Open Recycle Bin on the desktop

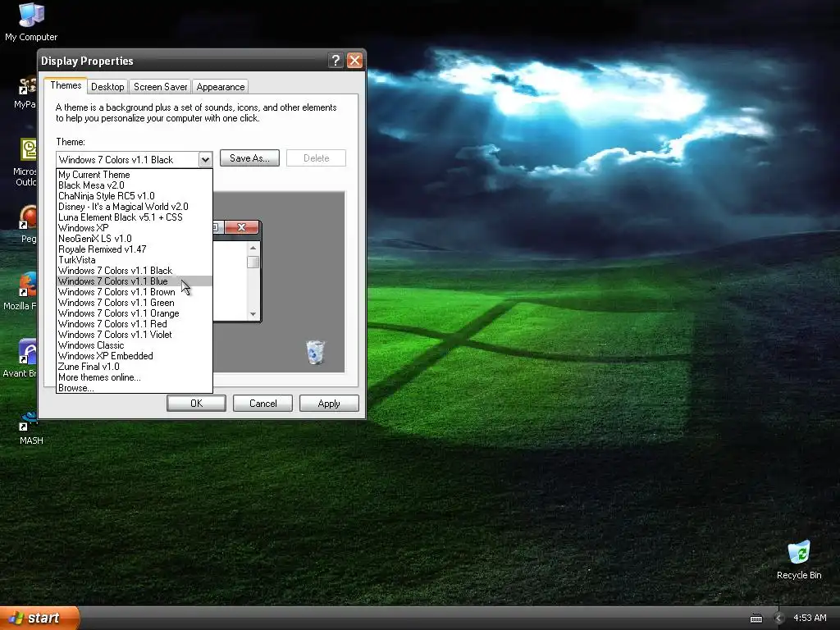(x=799, y=559)
